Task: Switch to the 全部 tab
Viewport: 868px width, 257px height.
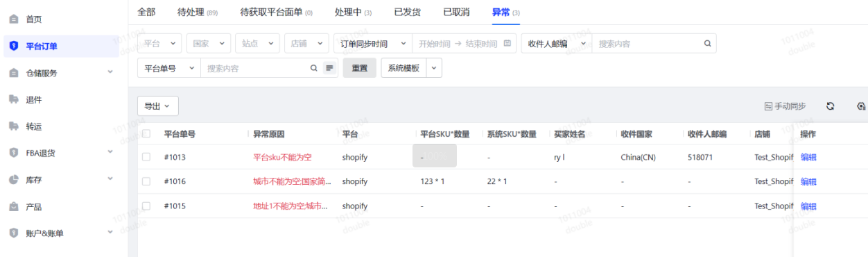Action: tap(146, 12)
